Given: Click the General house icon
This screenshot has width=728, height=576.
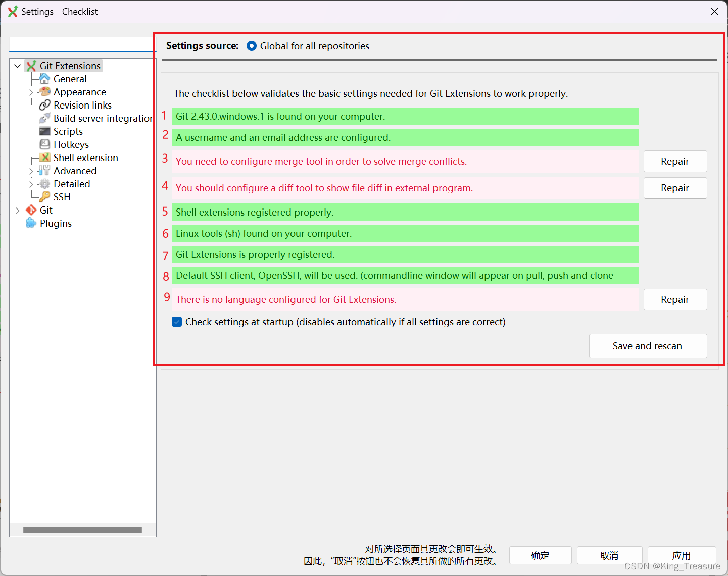Looking at the screenshot, I should (44, 79).
